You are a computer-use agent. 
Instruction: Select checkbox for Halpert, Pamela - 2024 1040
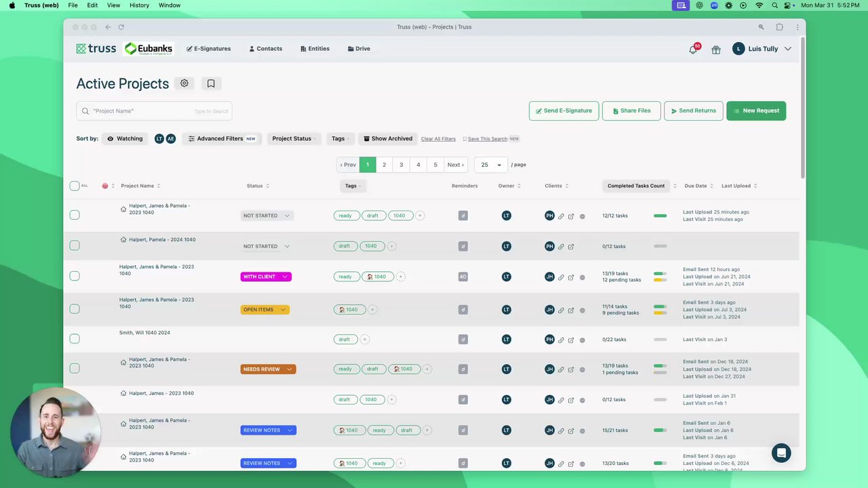[x=75, y=245]
